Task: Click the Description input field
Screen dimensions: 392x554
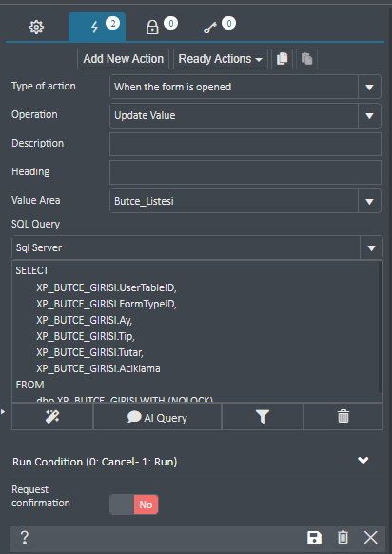Action: [x=245, y=144]
